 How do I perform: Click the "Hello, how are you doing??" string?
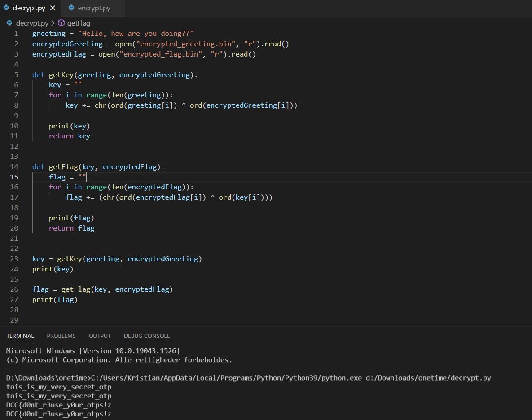coord(136,34)
